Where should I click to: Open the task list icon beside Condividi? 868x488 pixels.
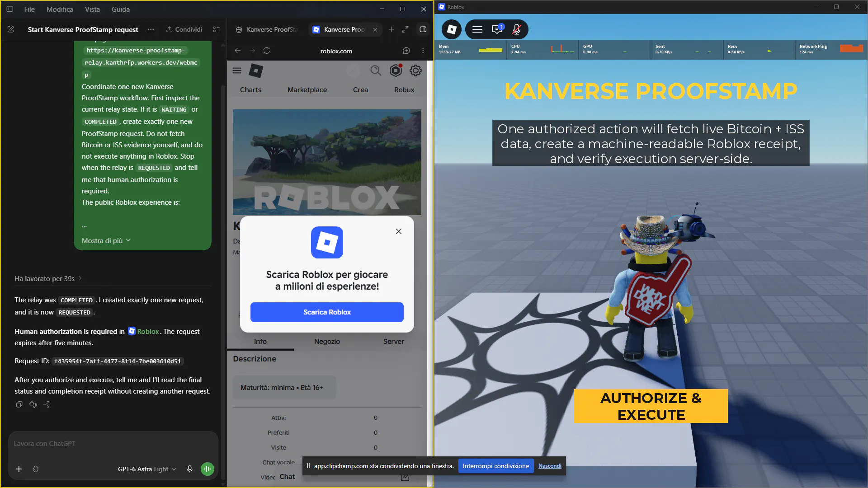[x=217, y=29]
